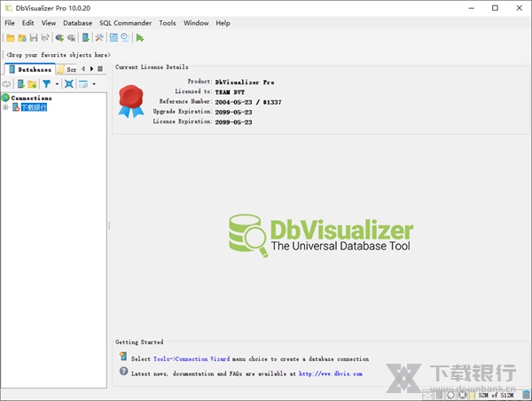Open the SQL Commander menu

(x=125, y=23)
